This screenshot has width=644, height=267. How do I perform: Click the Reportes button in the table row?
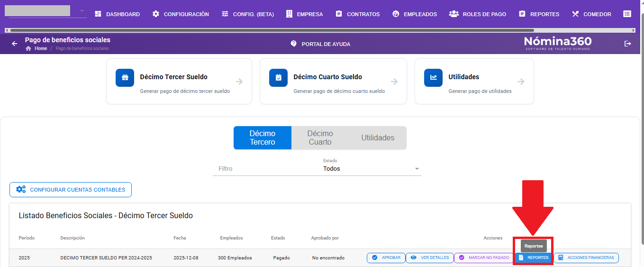pos(534,258)
